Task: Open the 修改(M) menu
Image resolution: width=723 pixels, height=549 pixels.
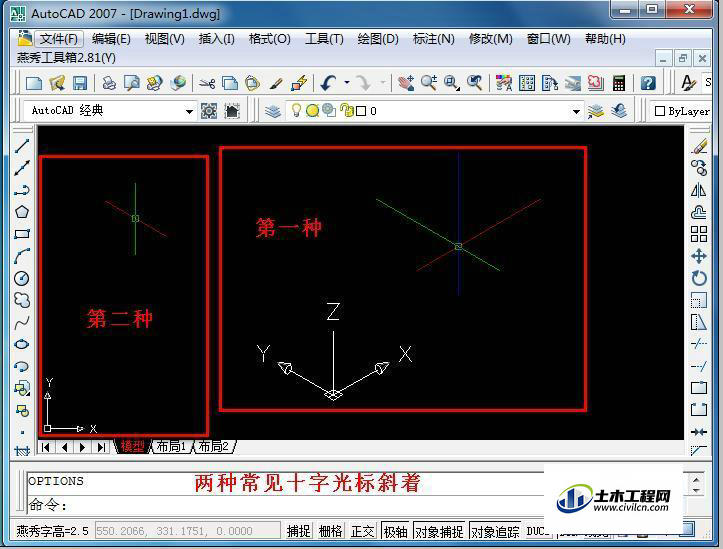Action: tap(491, 39)
